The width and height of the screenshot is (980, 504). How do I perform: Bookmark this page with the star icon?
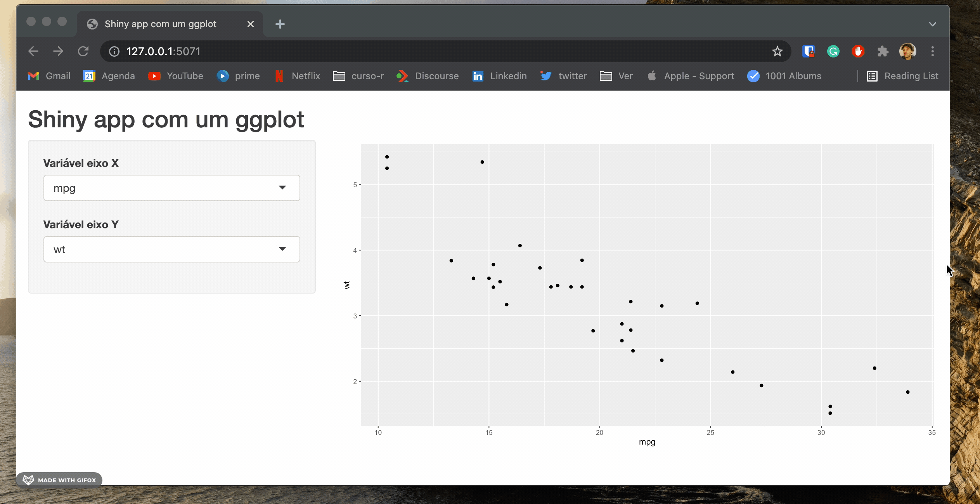(x=777, y=51)
